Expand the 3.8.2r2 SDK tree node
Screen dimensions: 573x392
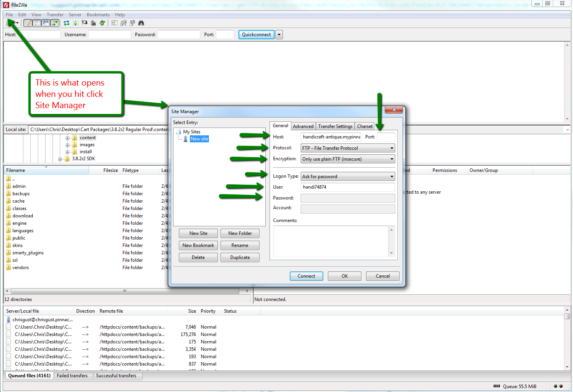pyautogui.click(x=60, y=159)
